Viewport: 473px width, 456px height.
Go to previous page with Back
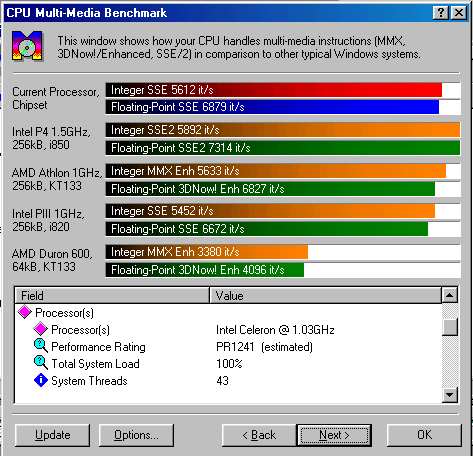tap(259, 435)
